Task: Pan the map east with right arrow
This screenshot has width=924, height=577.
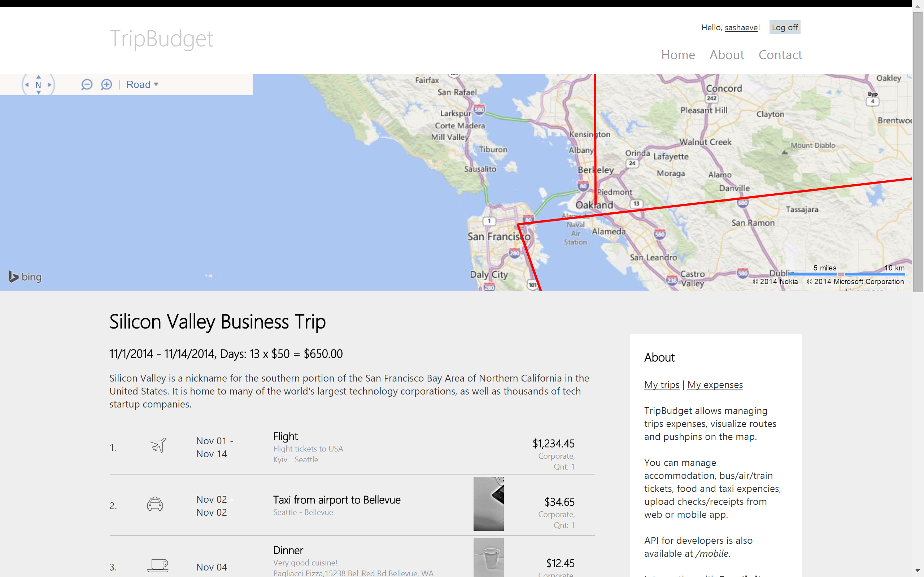Action: (50, 85)
